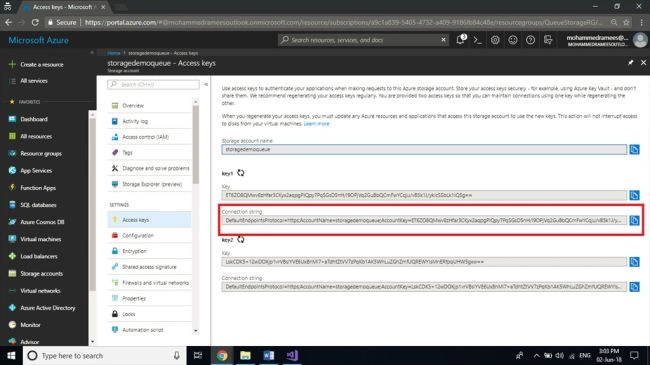Select the key1 connection string field

click(x=424, y=220)
